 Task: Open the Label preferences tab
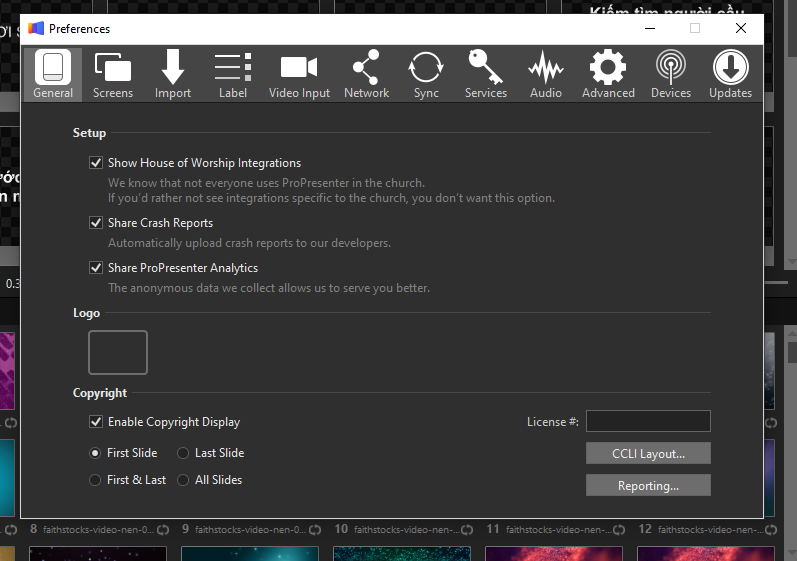(x=233, y=74)
